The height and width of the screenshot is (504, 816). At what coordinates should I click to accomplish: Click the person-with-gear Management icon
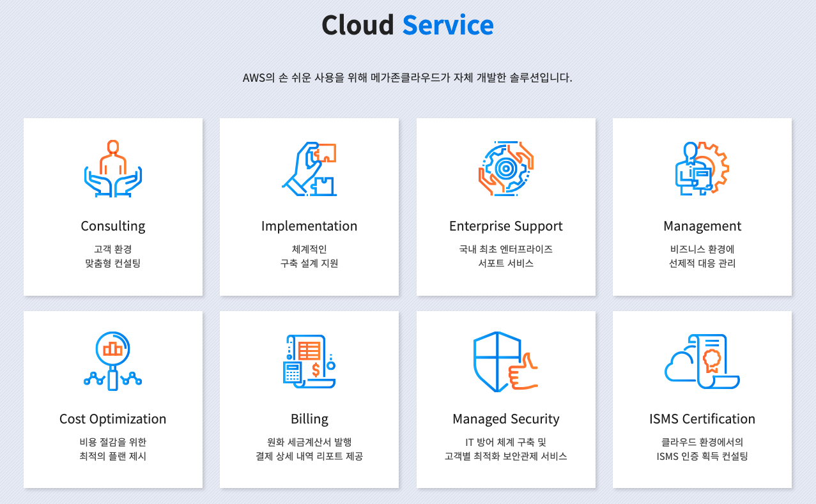(702, 167)
